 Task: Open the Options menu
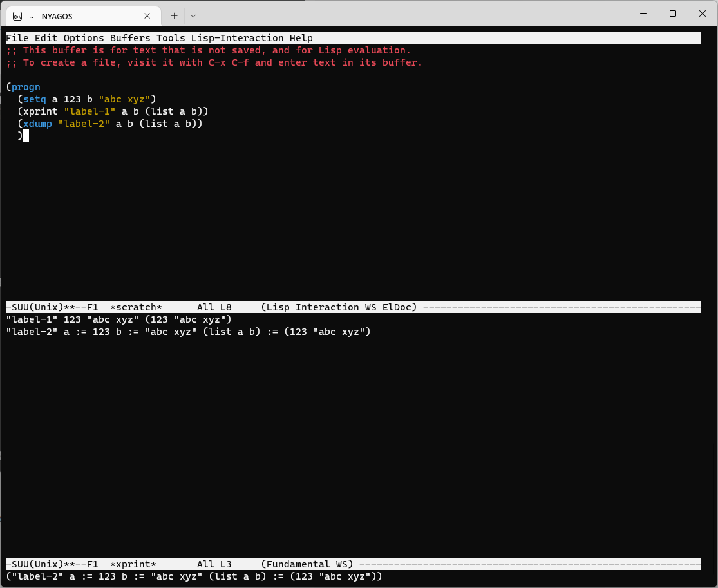[84, 38]
